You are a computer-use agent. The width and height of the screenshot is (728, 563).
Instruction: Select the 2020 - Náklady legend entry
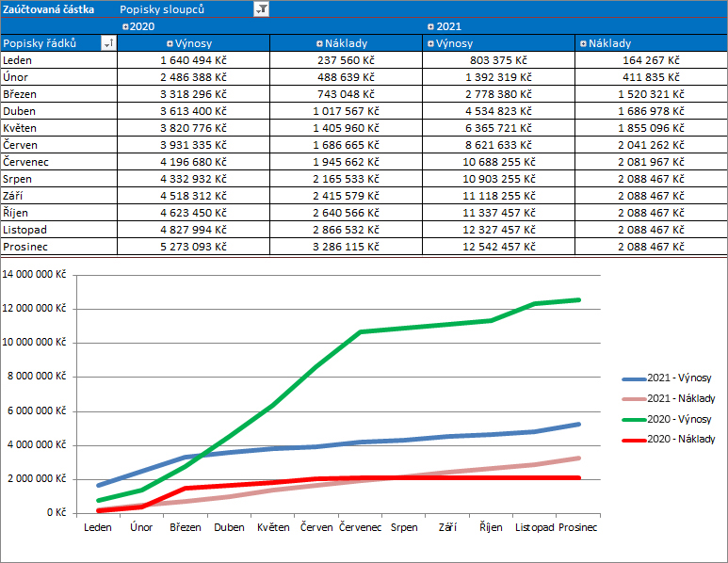(x=669, y=439)
